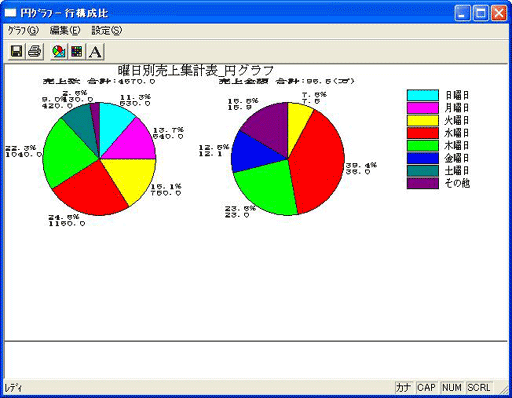This screenshot has width=512, height=398.
Task: Click the 売上数 合計 subtitle above left pie
Action: coord(99,81)
